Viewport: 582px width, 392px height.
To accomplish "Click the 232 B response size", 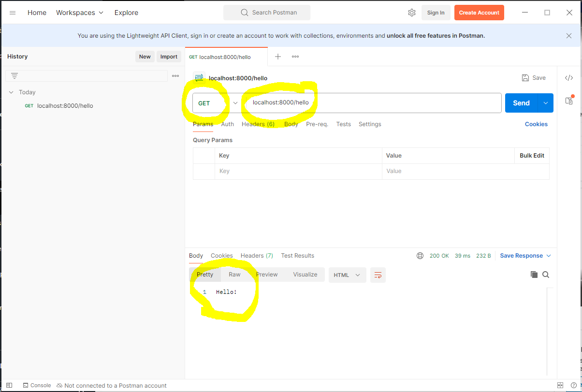I will [x=483, y=256].
